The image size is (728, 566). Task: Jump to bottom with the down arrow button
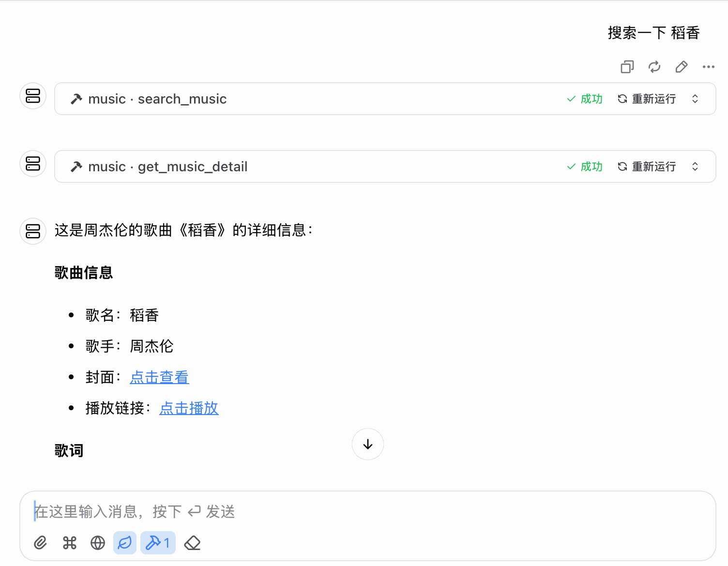click(368, 444)
